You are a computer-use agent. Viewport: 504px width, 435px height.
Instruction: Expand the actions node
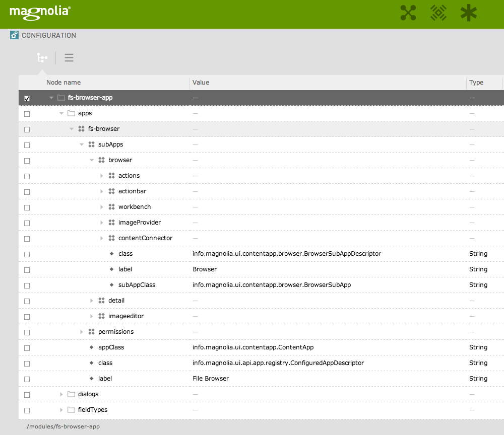102,175
